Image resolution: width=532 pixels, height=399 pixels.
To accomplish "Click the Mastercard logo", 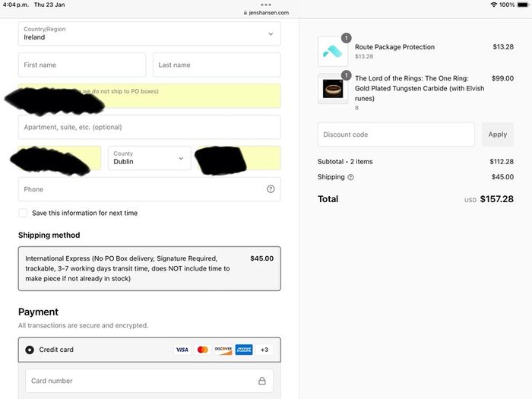I will (x=203, y=350).
